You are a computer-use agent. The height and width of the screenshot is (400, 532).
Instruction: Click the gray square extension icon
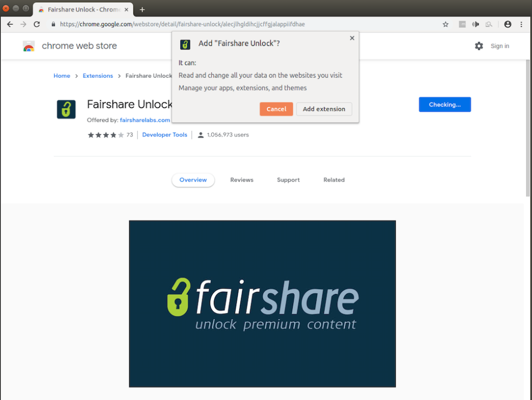462,24
